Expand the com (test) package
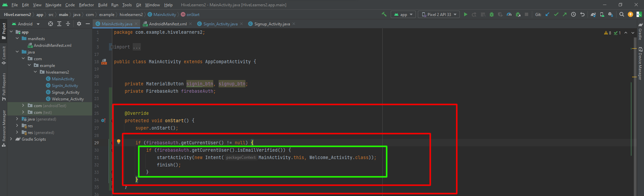This screenshot has height=196, width=644. coord(24,112)
